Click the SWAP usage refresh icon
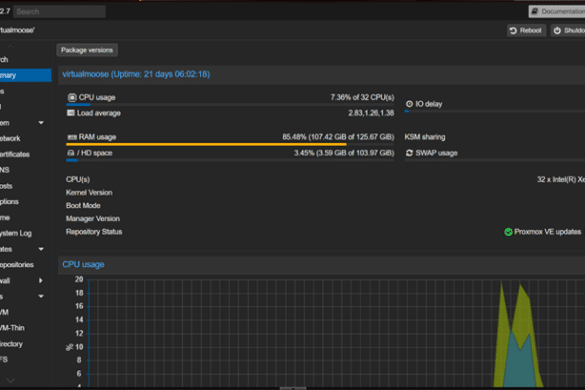 409,153
